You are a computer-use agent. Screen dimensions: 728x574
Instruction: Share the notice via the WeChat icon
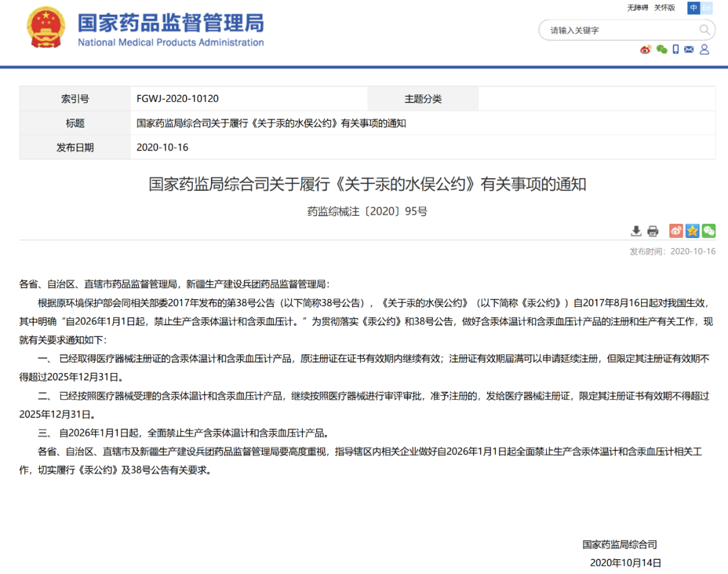click(x=708, y=231)
